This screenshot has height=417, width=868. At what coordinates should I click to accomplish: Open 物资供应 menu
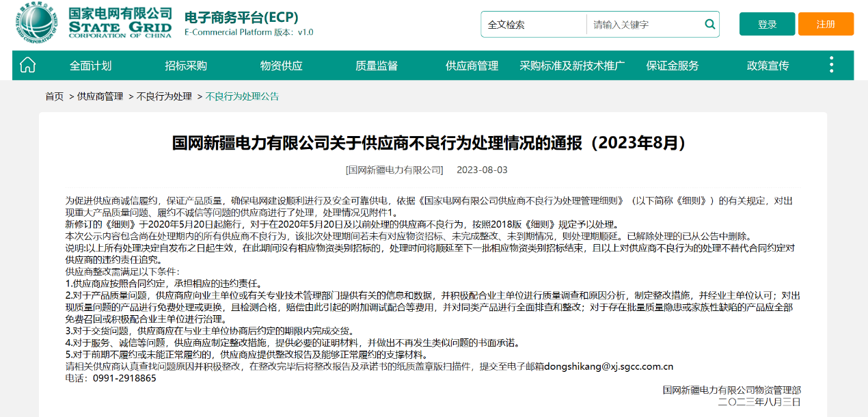click(x=281, y=66)
